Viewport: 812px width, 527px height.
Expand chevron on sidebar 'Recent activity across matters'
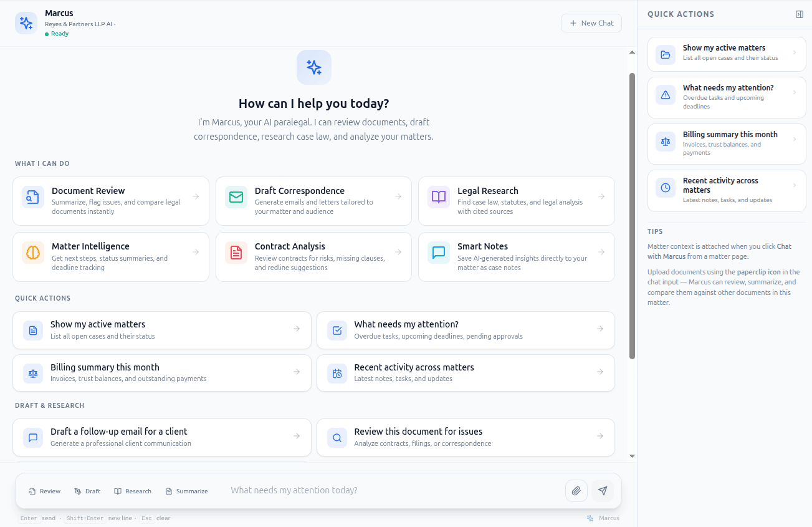[795, 185]
